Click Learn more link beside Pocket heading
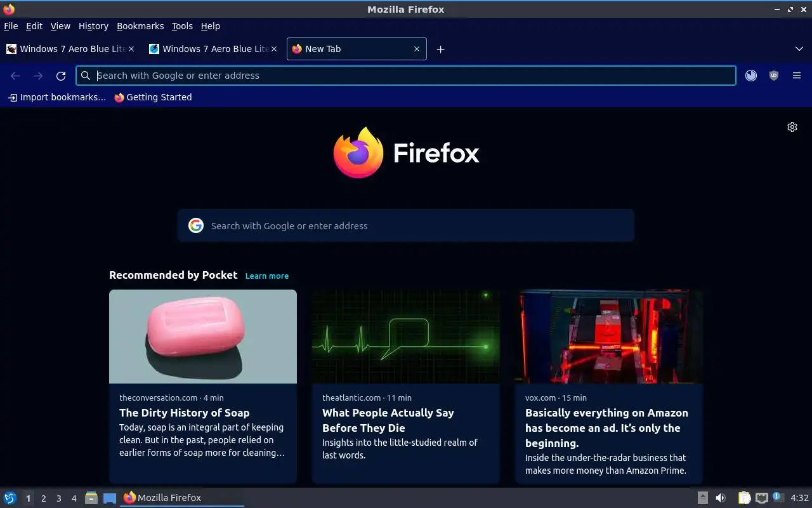This screenshot has width=812, height=508. [267, 276]
